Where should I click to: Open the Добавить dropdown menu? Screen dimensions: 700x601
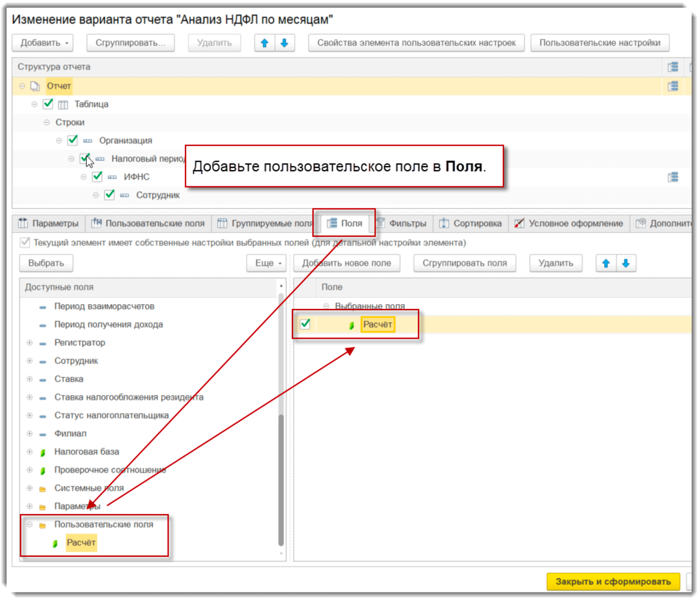[43, 43]
